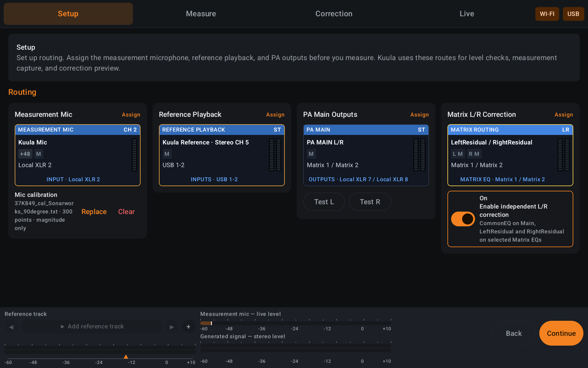Select the Kuula Mic name text
588x368 pixels.
[33, 142]
